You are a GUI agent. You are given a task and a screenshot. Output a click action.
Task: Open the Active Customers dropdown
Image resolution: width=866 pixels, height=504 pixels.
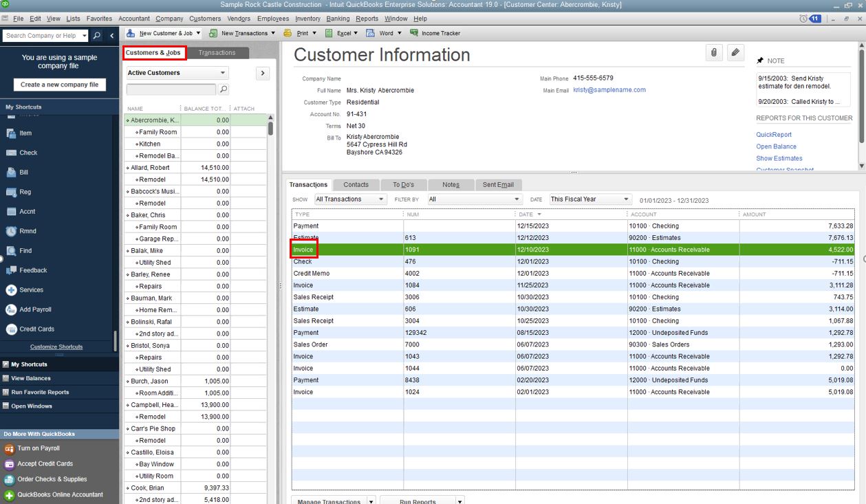(177, 73)
